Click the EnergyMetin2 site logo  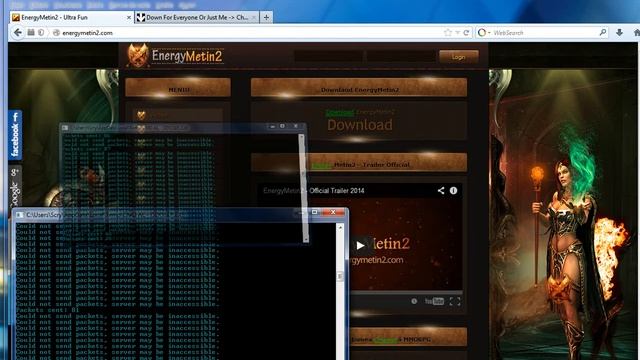175,56
